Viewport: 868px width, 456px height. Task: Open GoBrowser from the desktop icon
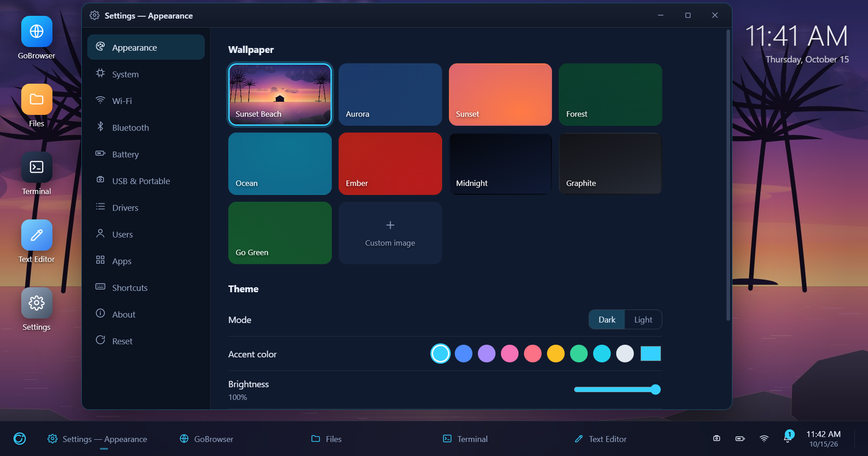click(x=37, y=32)
